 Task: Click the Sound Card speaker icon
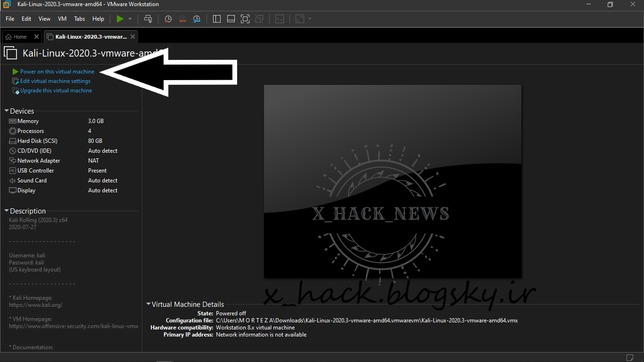pos(13,181)
